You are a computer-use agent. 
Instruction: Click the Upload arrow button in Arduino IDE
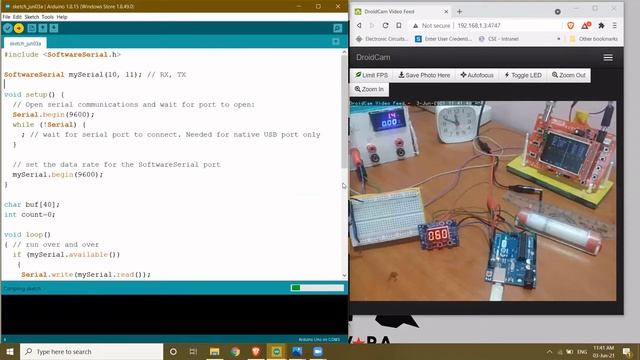click(19, 28)
